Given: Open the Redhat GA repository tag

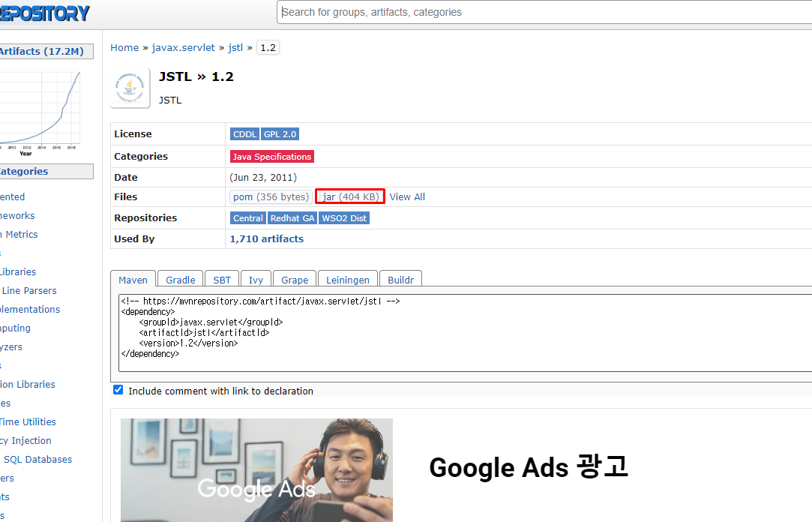Looking at the screenshot, I should 292,218.
